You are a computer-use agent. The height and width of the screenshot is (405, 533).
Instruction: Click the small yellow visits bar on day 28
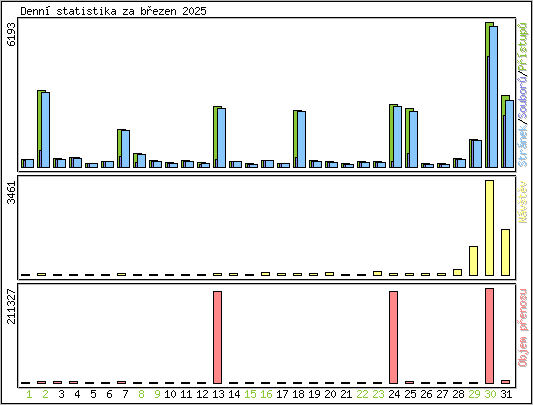click(x=458, y=272)
